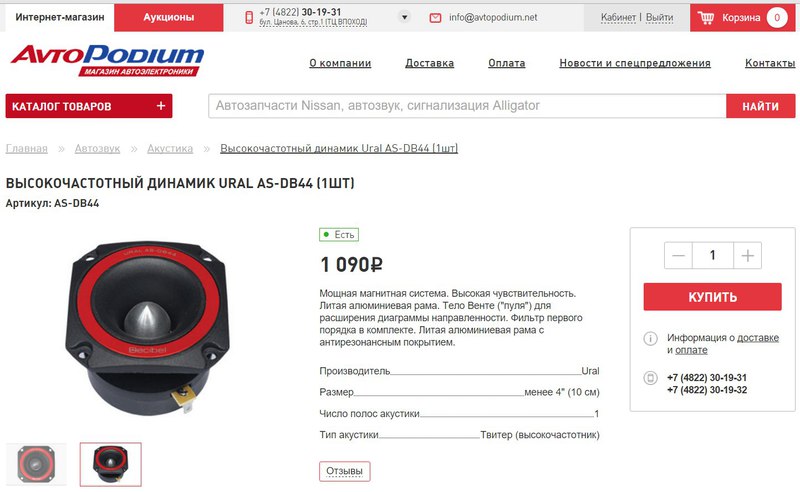Click the envelope email icon

click(x=435, y=18)
